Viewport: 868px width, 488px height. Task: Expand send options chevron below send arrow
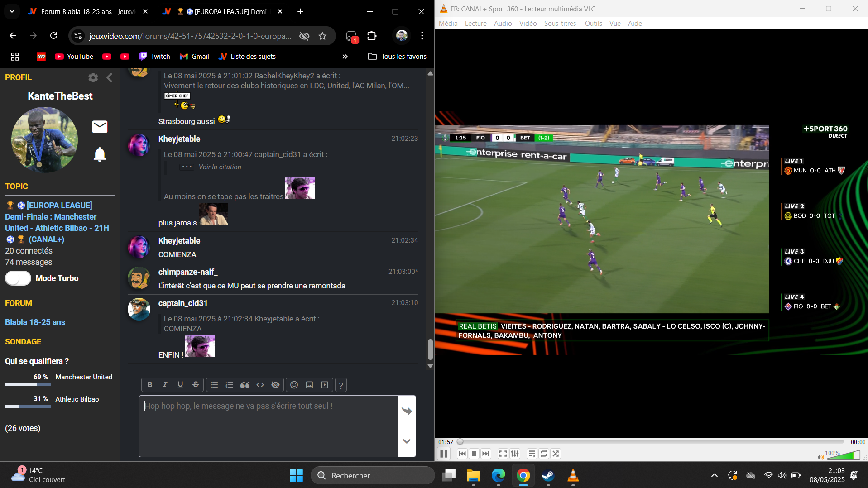tap(407, 441)
